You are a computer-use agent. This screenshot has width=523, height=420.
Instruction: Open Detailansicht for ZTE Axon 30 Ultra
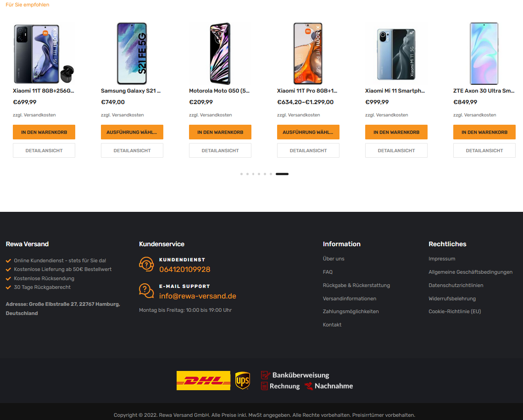pos(484,150)
